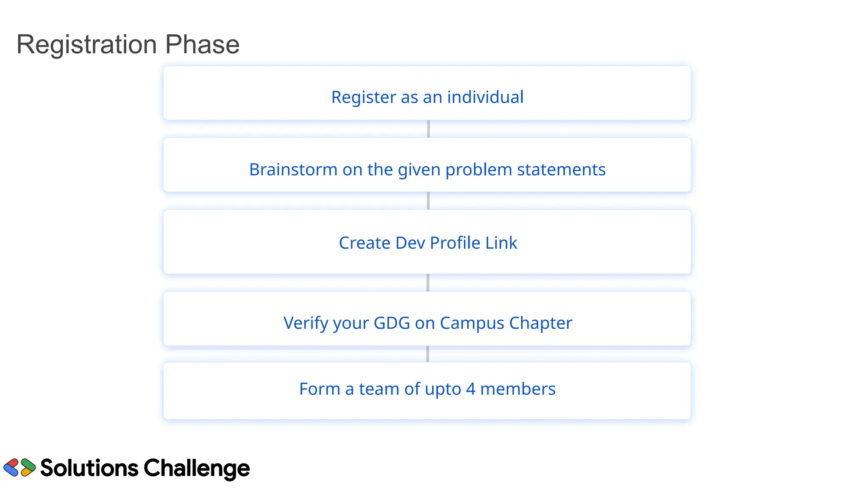Click the word "Brainstorm" in the second step
This screenshot has width=868, height=488.
(293, 169)
